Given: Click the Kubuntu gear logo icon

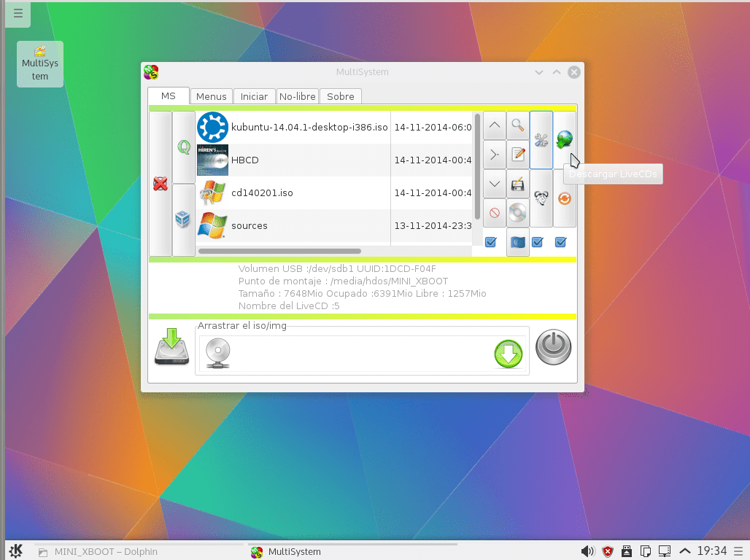Looking at the screenshot, I should 212,127.
